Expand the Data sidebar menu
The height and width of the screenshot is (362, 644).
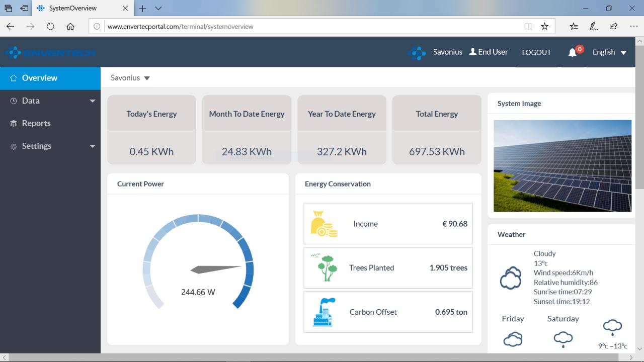(50, 101)
